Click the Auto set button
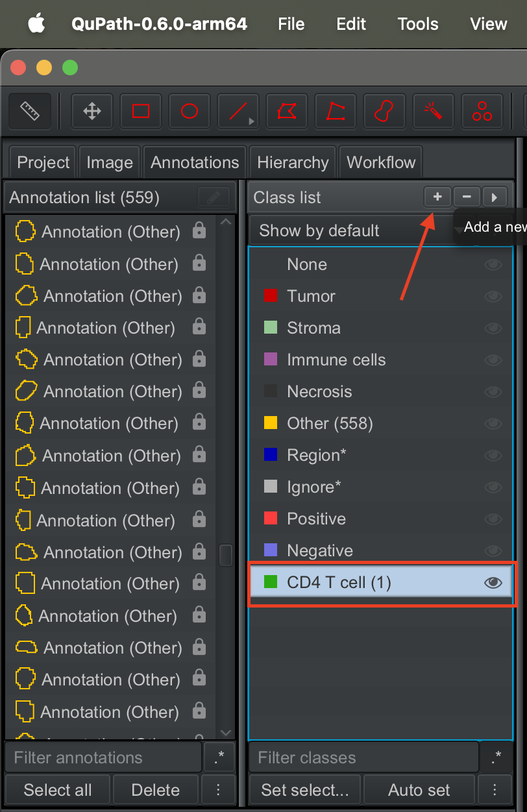This screenshot has height=812, width=527. (419, 790)
